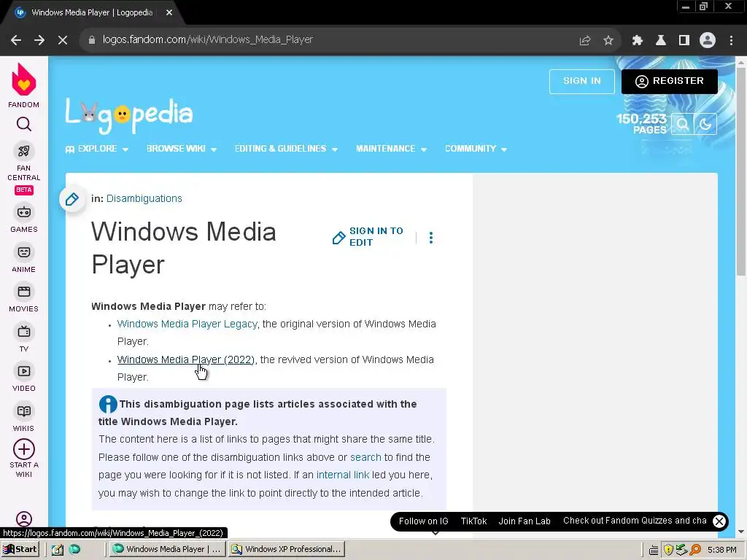
Task: Click Check out Fandom Quizzes link
Action: 635,521
